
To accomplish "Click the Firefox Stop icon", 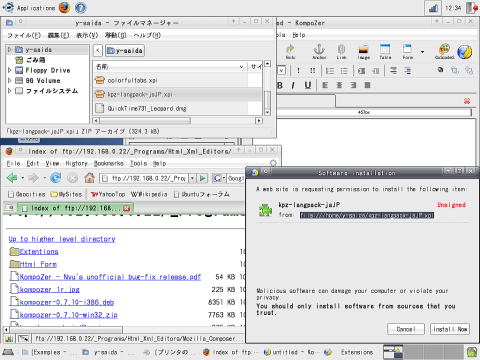I will pyautogui.click(x=72, y=178).
